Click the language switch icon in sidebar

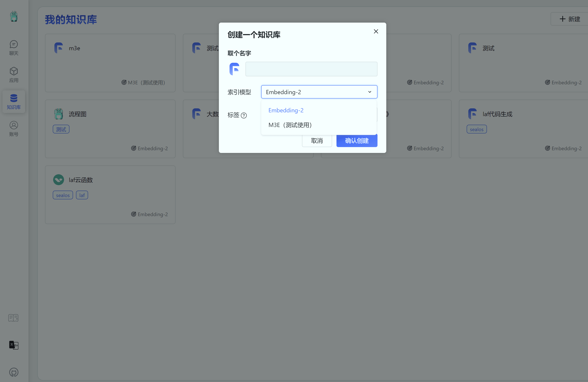coord(14,345)
